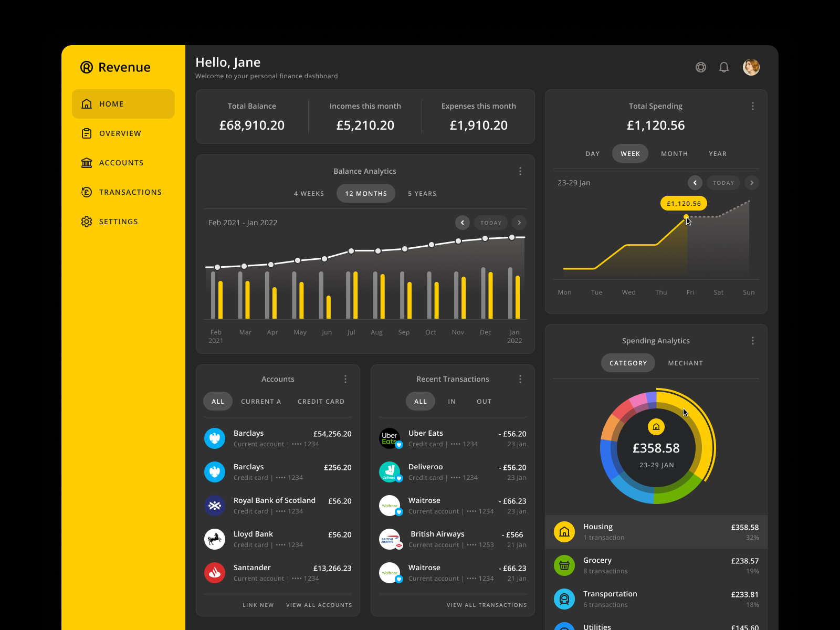Open the notifications bell
Image resolution: width=840 pixels, height=630 pixels.
pos(724,67)
